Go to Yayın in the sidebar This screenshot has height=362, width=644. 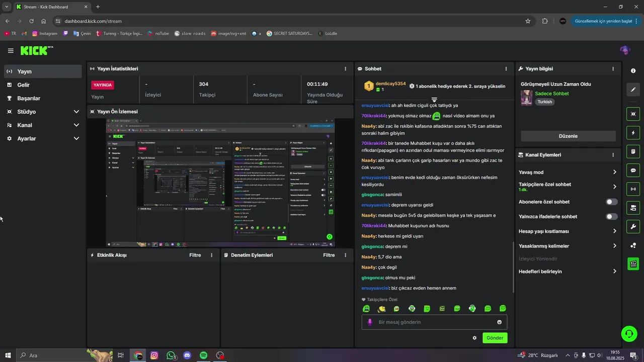coord(43,71)
